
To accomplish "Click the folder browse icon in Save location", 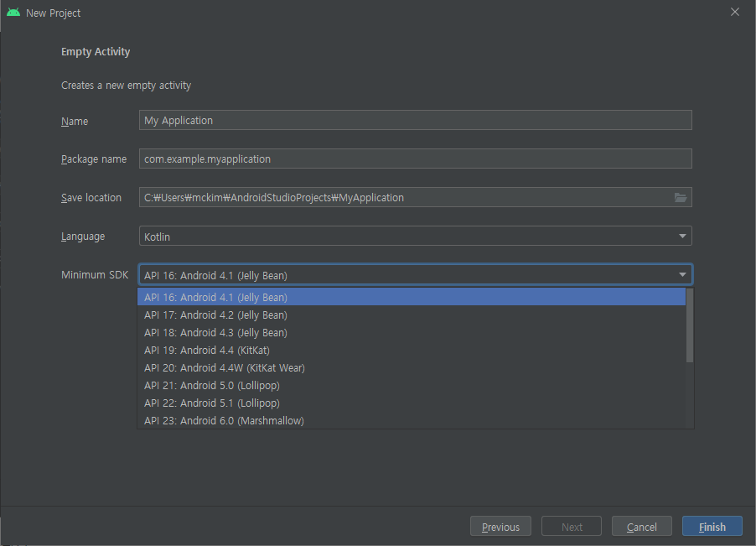I will (681, 197).
